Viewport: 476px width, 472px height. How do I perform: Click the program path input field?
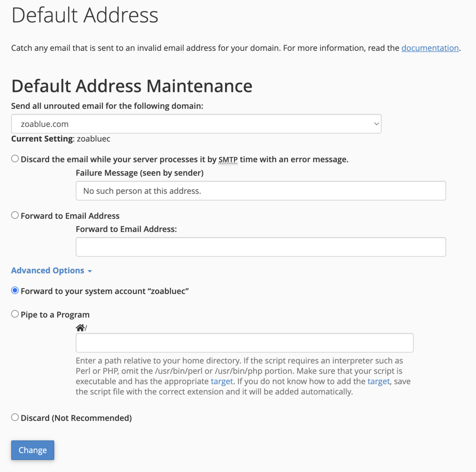(244, 343)
